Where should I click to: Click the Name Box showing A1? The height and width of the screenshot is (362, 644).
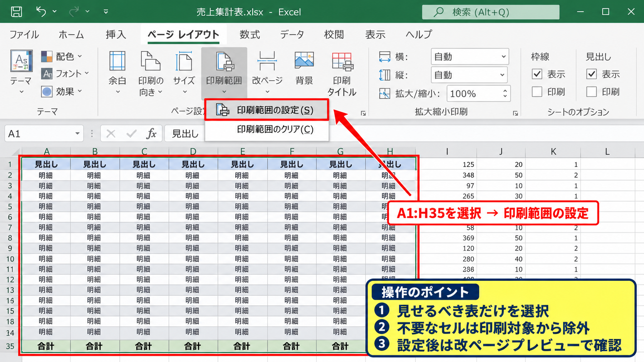[x=44, y=133]
